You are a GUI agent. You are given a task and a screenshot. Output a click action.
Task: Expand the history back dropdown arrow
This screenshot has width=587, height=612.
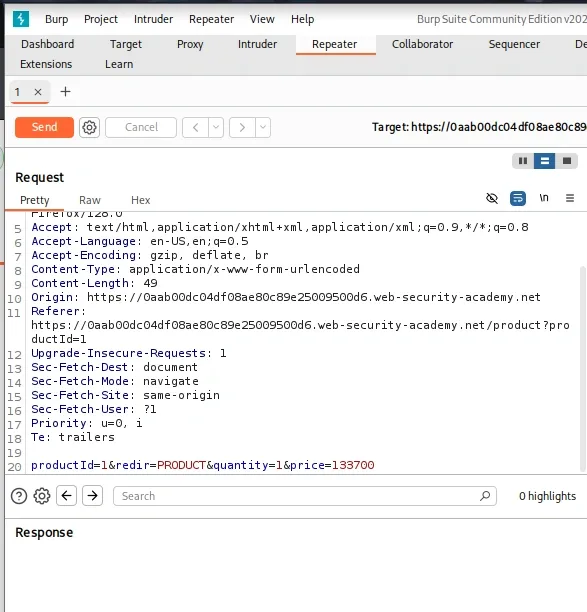coord(216,127)
